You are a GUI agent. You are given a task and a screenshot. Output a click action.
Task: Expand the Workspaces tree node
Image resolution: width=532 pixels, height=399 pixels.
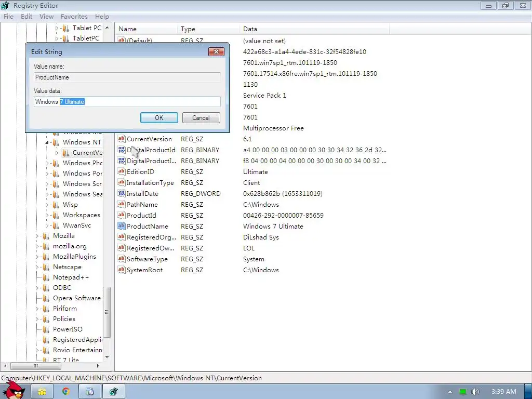pyautogui.click(x=47, y=215)
